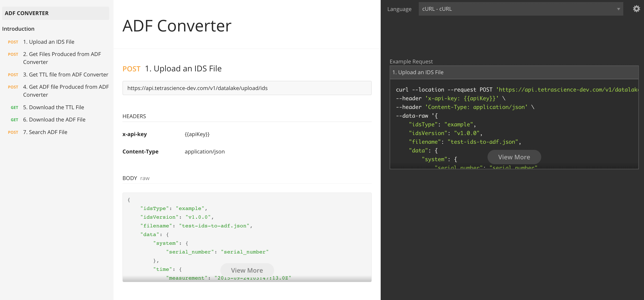Click the HEADERS section label
Image resolution: width=644 pixels, height=300 pixels.
pyautogui.click(x=134, y=116)
